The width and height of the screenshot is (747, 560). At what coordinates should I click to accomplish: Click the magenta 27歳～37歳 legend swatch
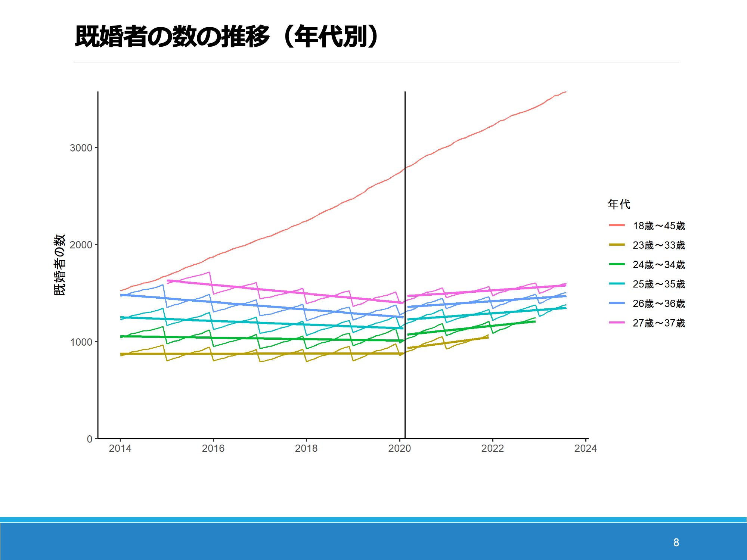pyautogui.click(x=617, y=323)
